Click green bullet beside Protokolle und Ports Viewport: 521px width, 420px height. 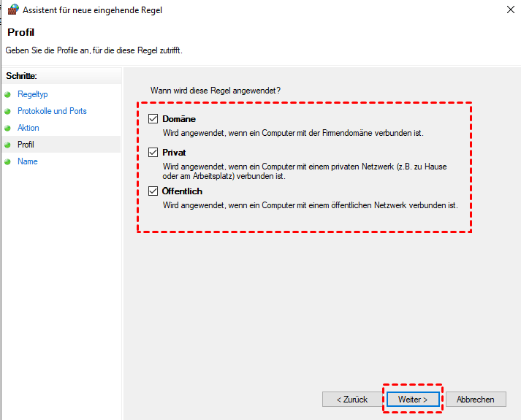[8, 112]
